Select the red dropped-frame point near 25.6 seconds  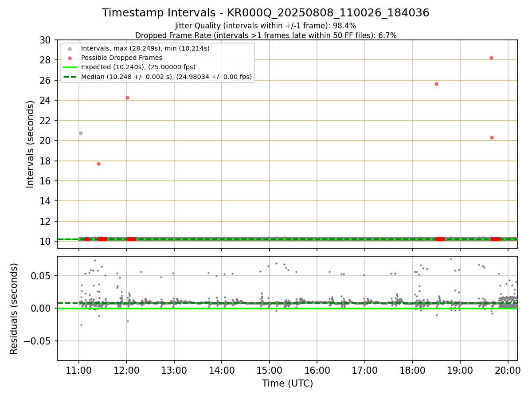pos(436,84)
